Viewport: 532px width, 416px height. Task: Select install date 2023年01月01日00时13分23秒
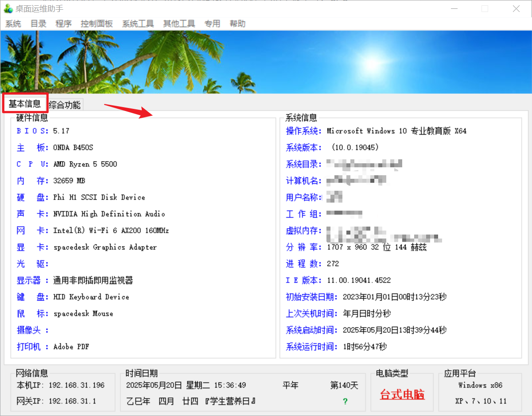395,297
